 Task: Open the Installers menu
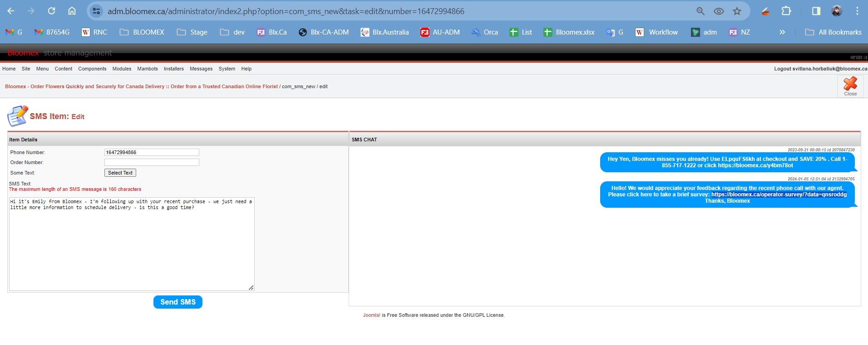click(x=174, y=69)
